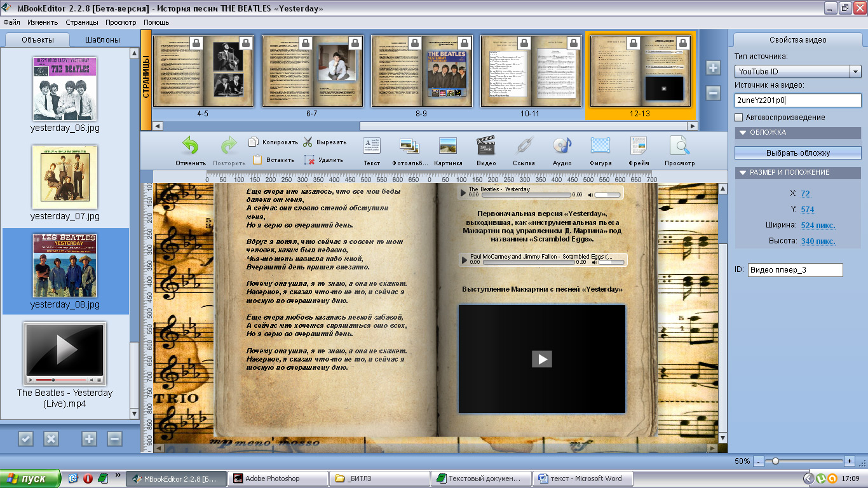This screenshot has height=488, width=868.
Task: Open the Файл menu
Action: [11, 22]
